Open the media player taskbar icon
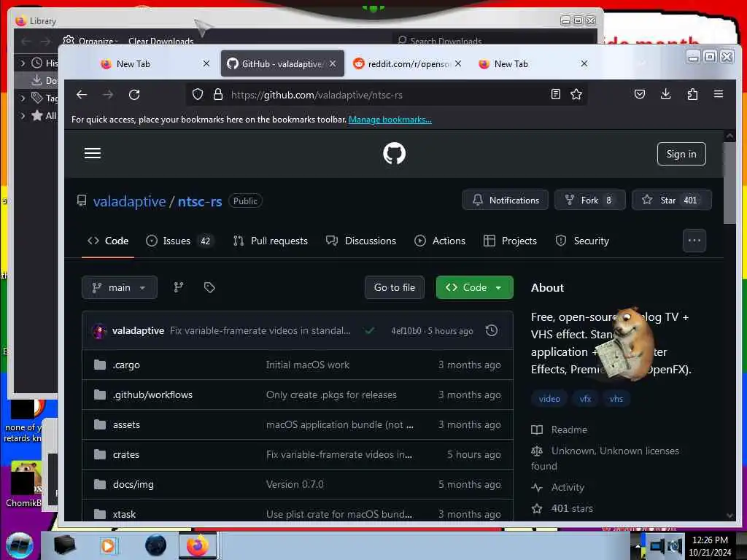 pos(108,545)
